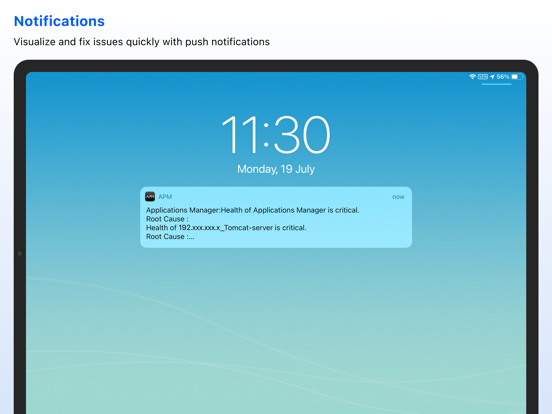The image size is (552, 414).
Task: Tap the 'Monday, 19 July' date
Action: (276, 169)
